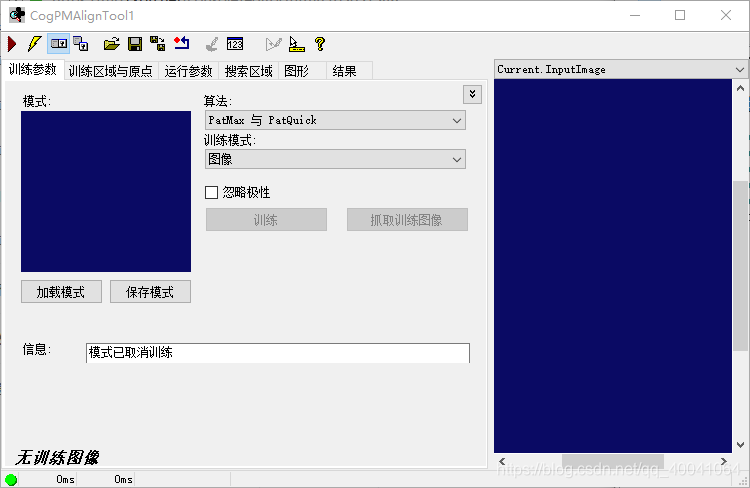Screen dimensions: 750x488
Task: Open the floating image window icon
Action: pyautogui.click(x=81, y=44)
